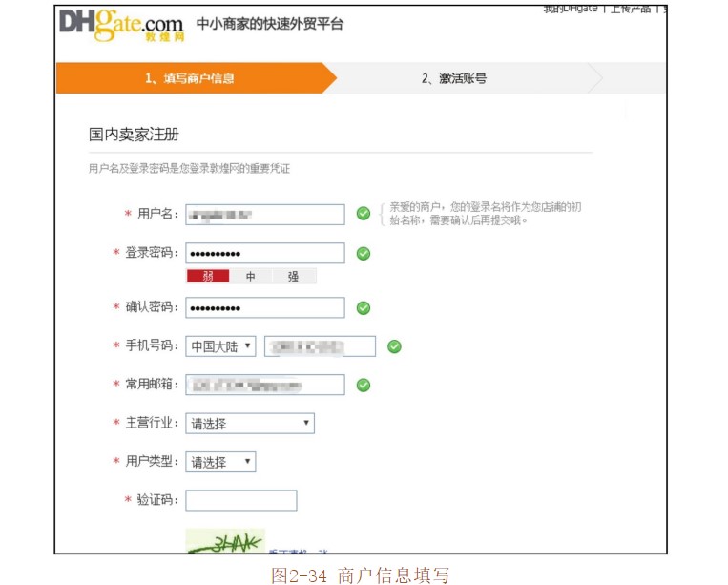This screenshot has width=728, height=585.
Task: Click the DHgate.com logo
Action: [121, 25]
